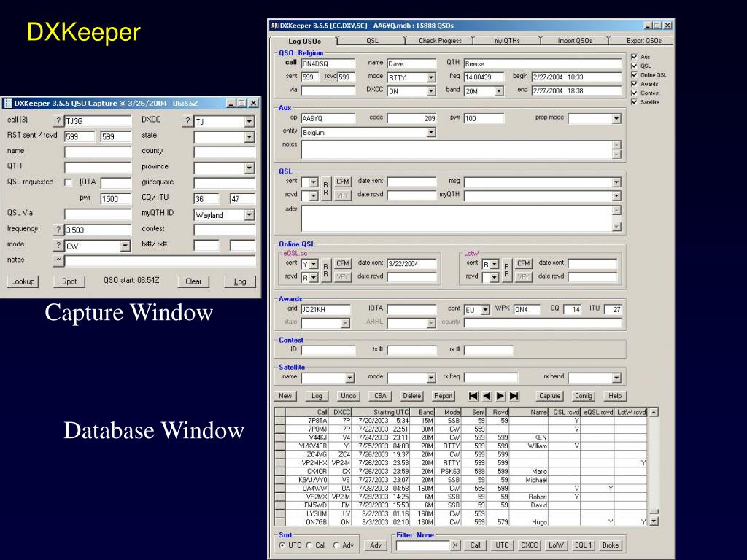Open the DXCC ON dropdown in QSO panel

(431, 91)
